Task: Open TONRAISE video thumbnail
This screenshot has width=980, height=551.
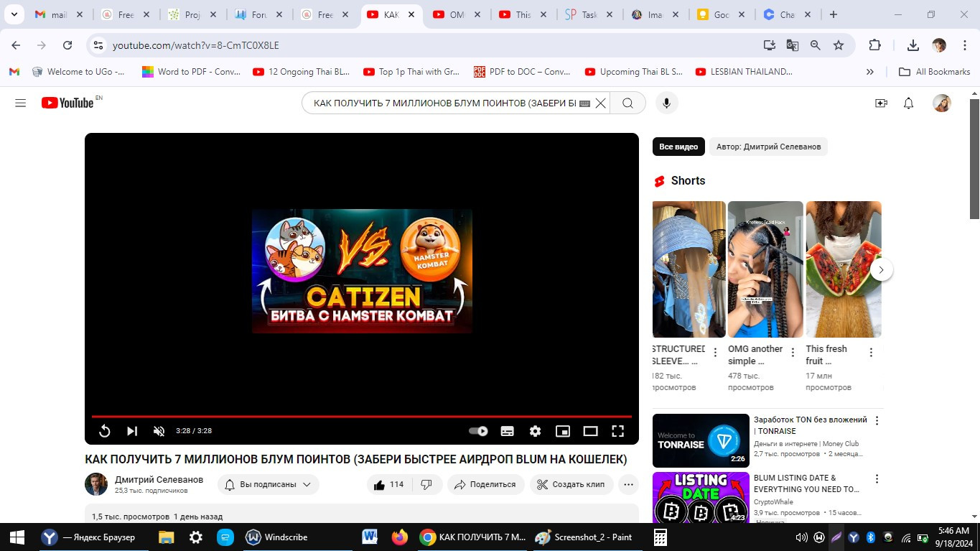Action: [701, 440]
